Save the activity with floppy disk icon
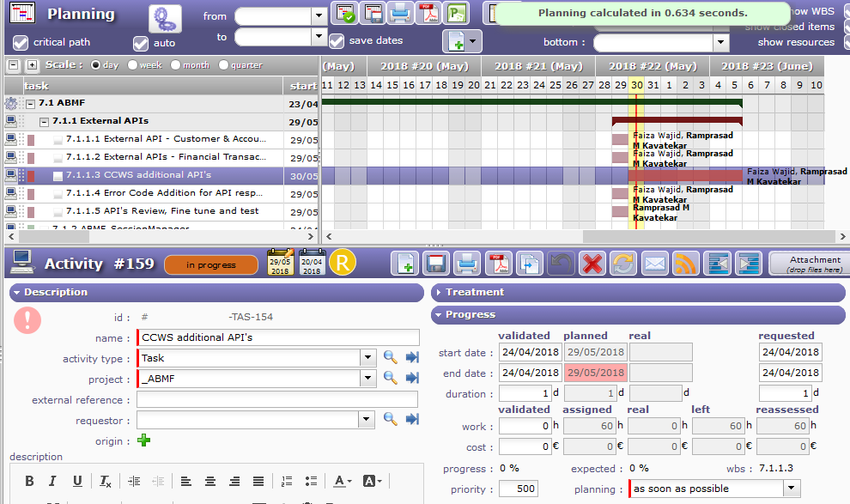 coord(435,263)
